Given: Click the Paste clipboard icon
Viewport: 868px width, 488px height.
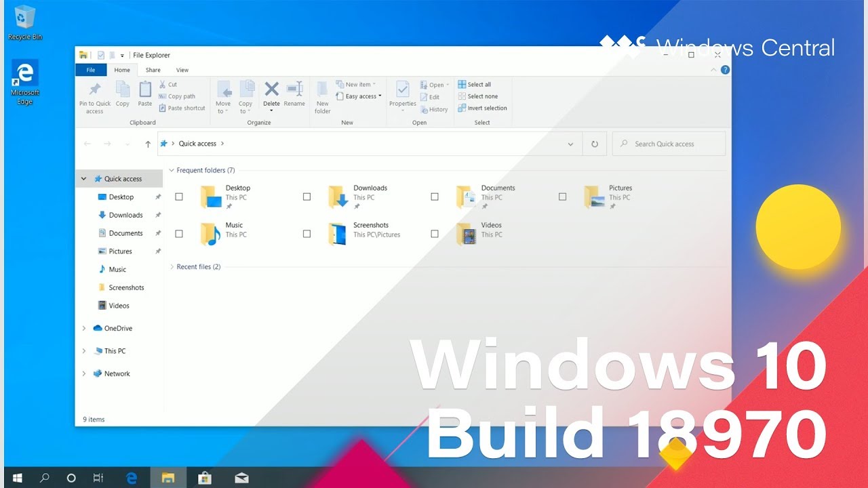Looking at the screenshot, I should tap(145, 89).
